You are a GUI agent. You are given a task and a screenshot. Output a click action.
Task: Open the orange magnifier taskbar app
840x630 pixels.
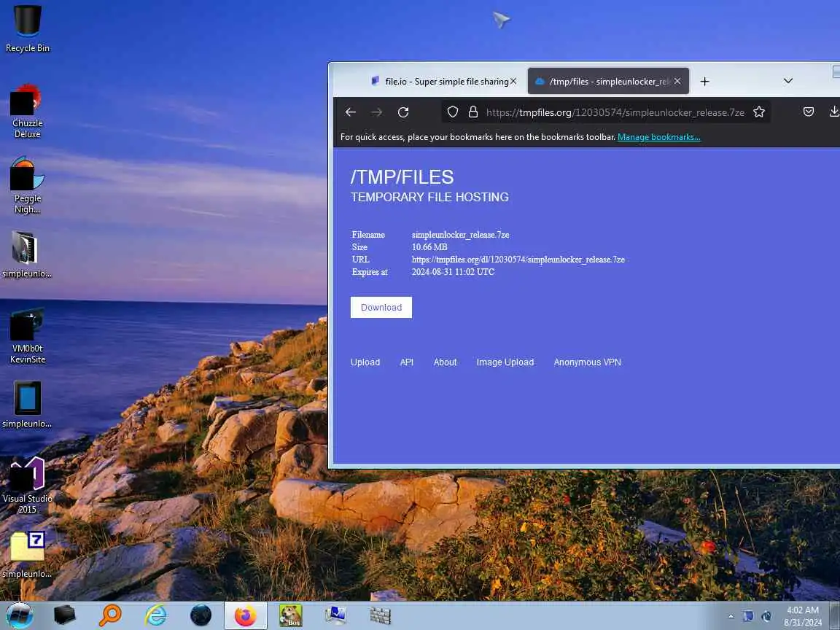click(110, 615)
